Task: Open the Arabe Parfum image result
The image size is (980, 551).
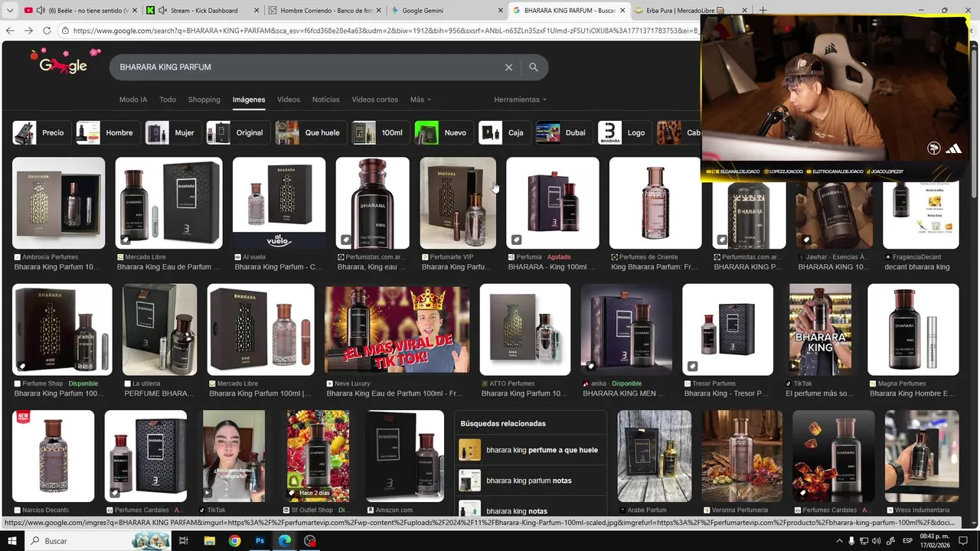Action: pyautogui.click(x=654, y=456)
